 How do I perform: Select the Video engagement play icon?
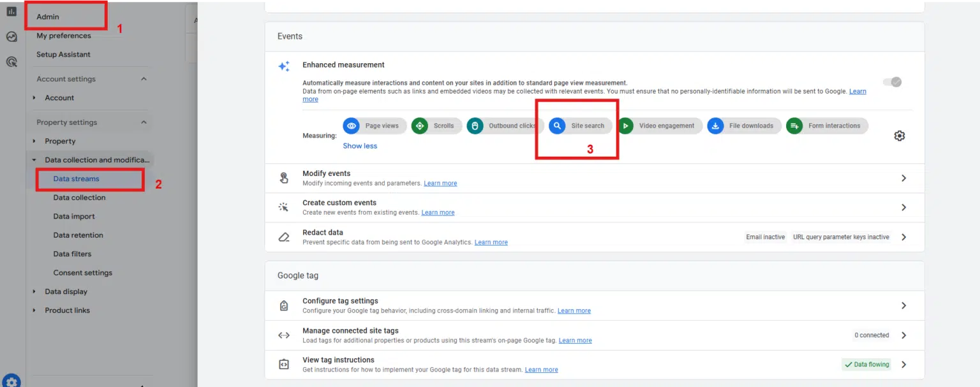626,126
